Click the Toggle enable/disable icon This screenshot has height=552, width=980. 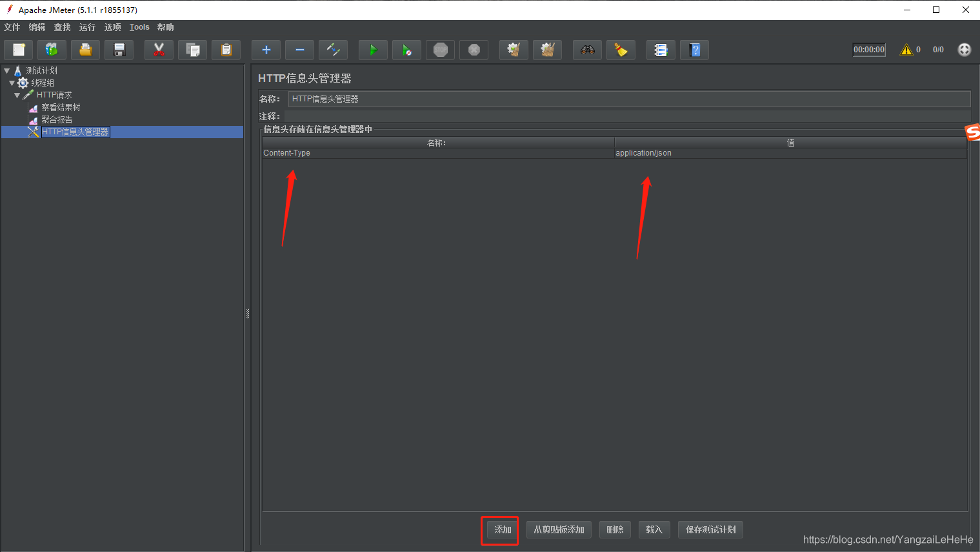click(x=333, y=50)
